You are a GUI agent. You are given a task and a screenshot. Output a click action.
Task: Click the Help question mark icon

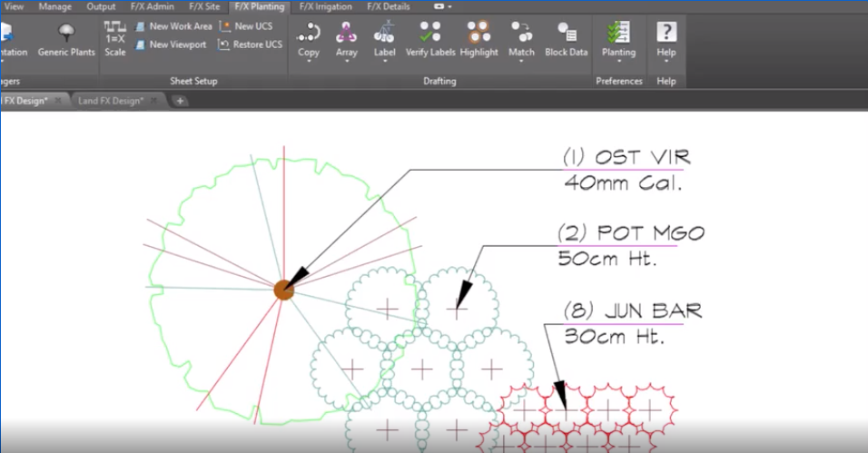[666, 32]
